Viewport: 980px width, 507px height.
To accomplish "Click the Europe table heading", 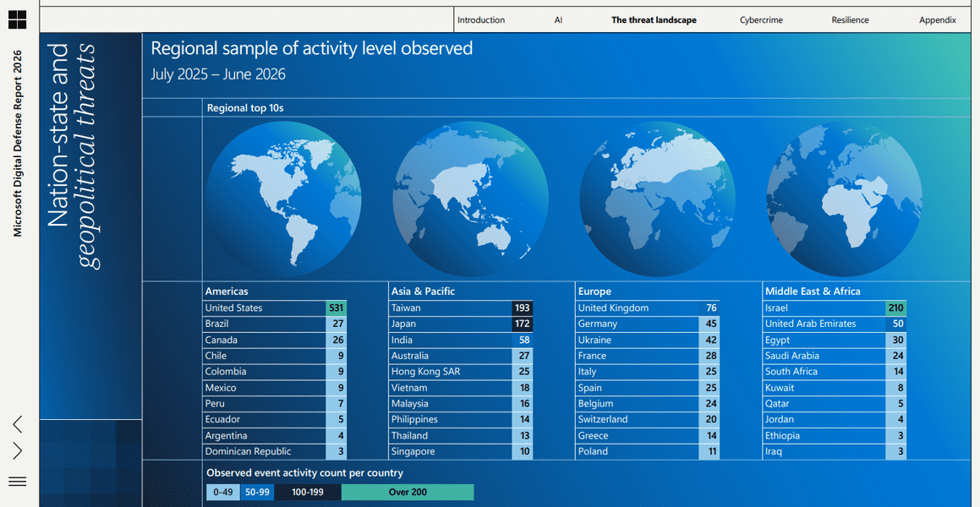I will [594, 291].
